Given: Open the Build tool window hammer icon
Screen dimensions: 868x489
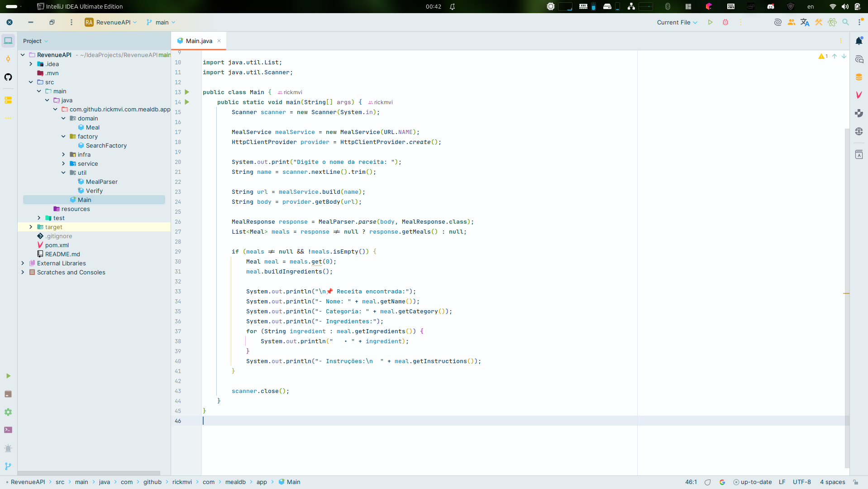Looking at the screenshot, I should (x=819, y=22).
